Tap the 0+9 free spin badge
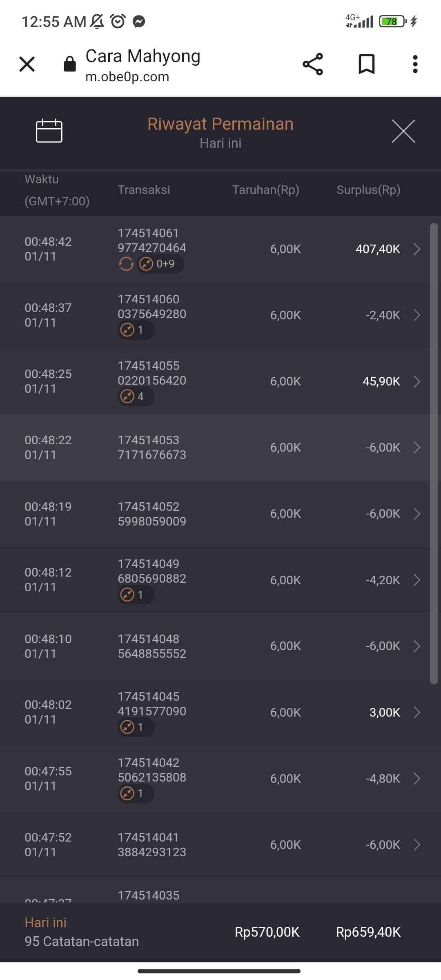This screenshot has height=980, width=441. [x=160, y=264]
